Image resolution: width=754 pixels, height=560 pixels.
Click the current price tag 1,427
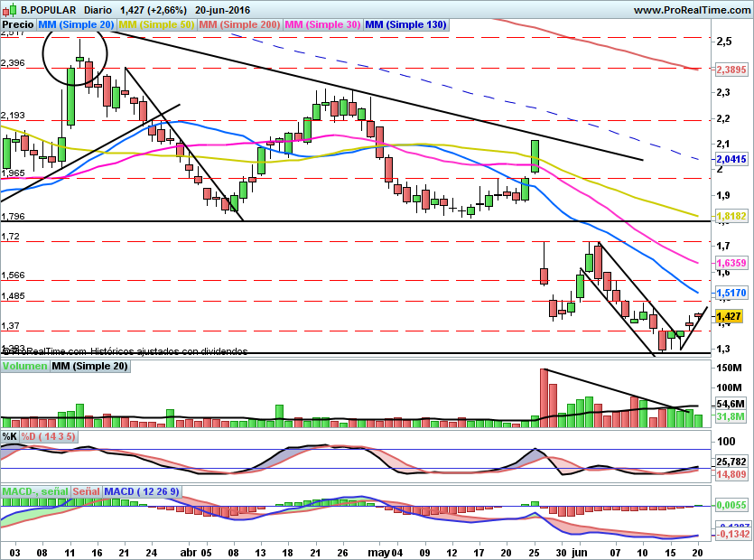pos(729,316)
